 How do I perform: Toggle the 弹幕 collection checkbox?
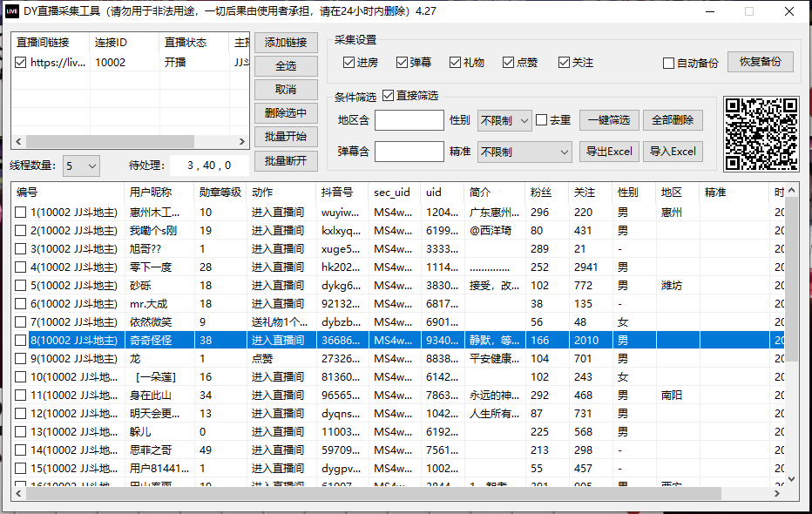(402, 63)
